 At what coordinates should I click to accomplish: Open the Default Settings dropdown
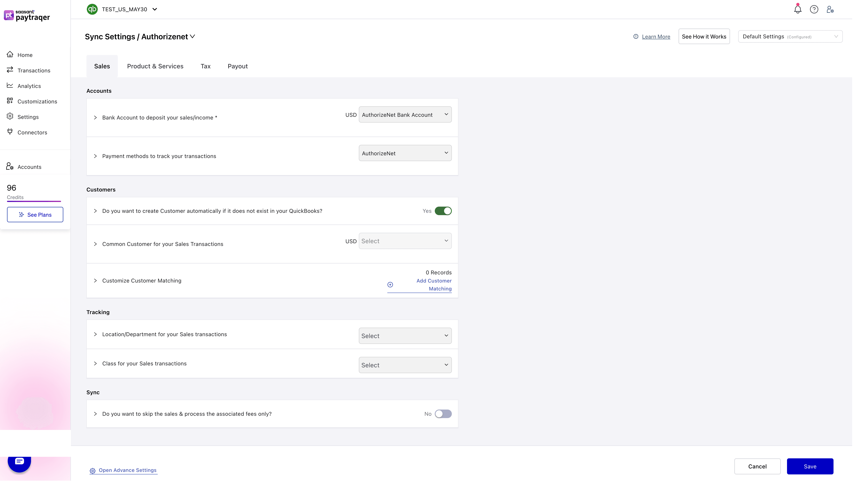click(790, 36)
